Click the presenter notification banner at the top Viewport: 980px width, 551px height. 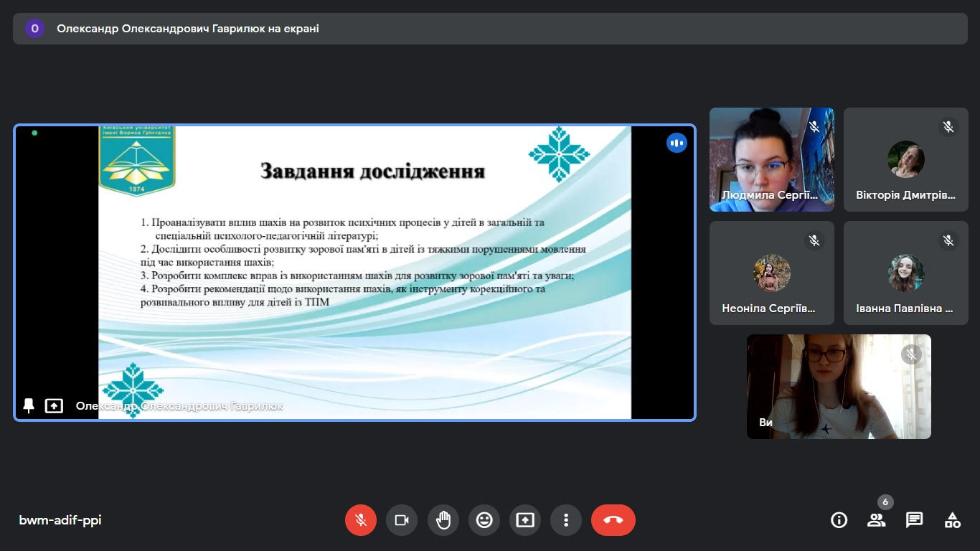coord(490,29)
